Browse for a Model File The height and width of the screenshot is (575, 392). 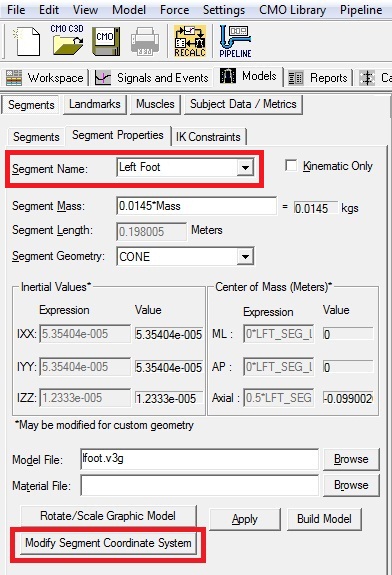pyautogui.click(x=351, y=459)
